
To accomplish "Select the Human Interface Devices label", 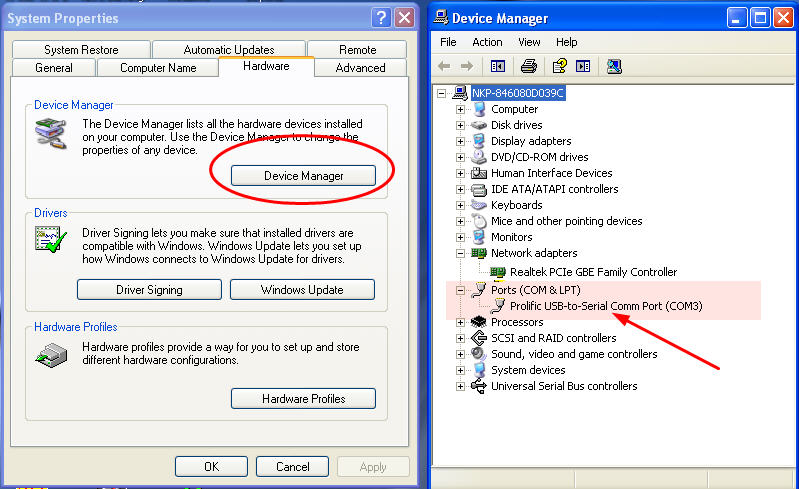I will pyautogui.click(x=551, y=173).
